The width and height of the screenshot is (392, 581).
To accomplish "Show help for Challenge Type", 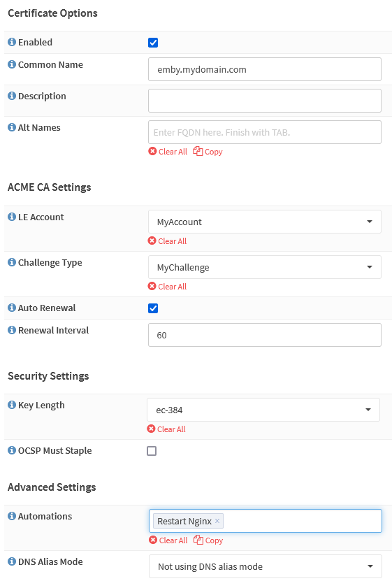I will tap(12, 262).
